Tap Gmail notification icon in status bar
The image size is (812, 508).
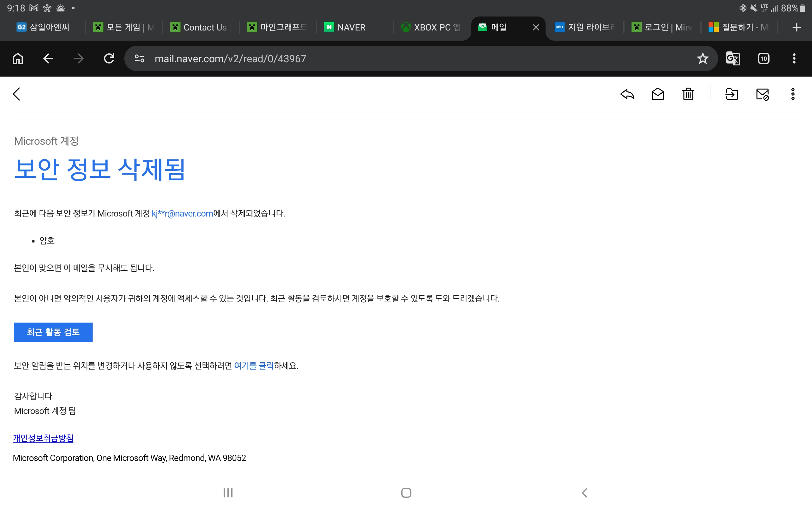pos(34,8)
